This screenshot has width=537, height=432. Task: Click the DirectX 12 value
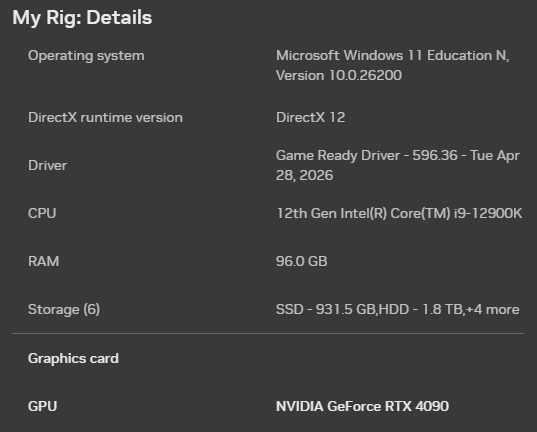[310, 118]
